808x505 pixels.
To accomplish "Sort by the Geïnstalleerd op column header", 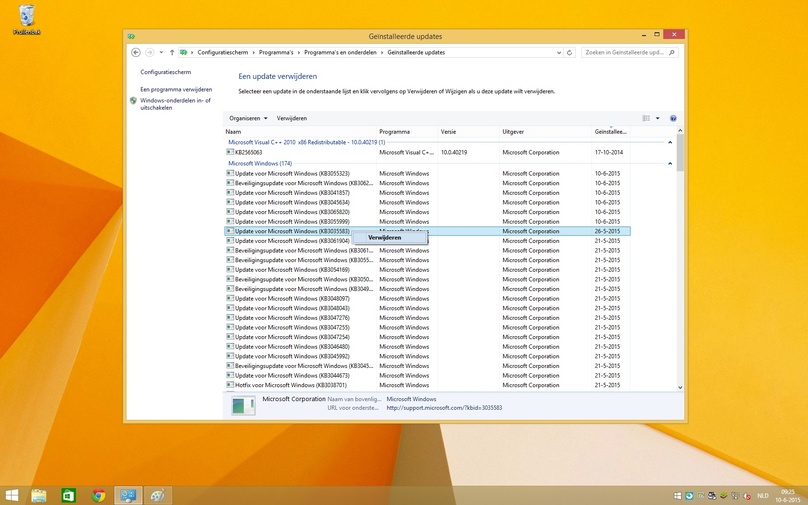I will [x=611, y=132].
